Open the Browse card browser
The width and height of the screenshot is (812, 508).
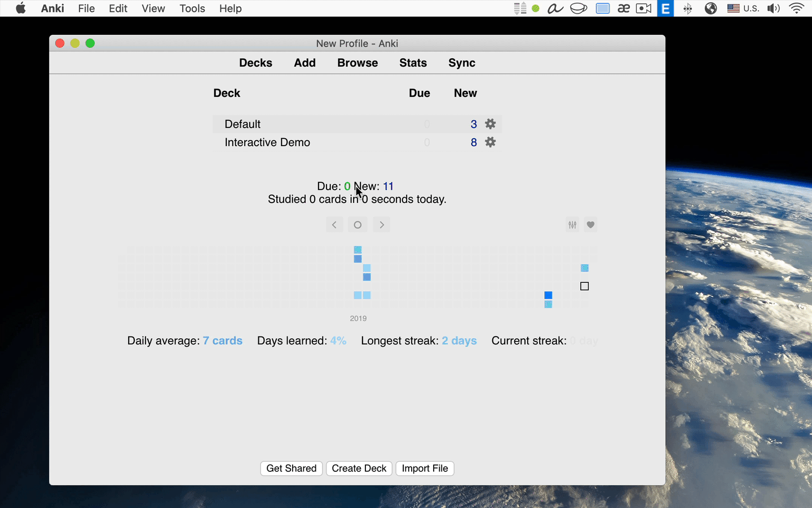[x=358, y=63]
